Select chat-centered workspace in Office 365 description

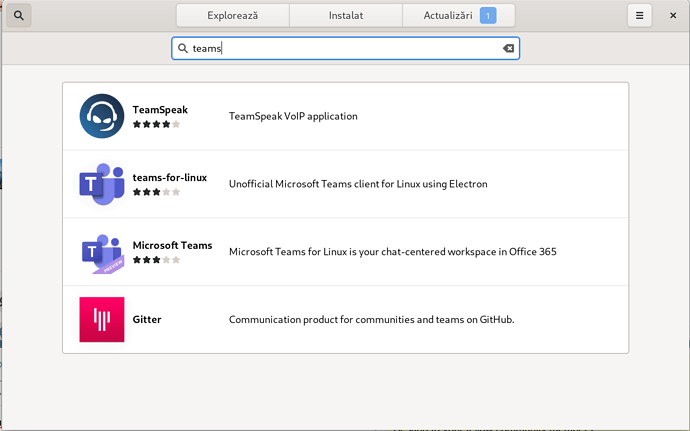click(393, 252)
